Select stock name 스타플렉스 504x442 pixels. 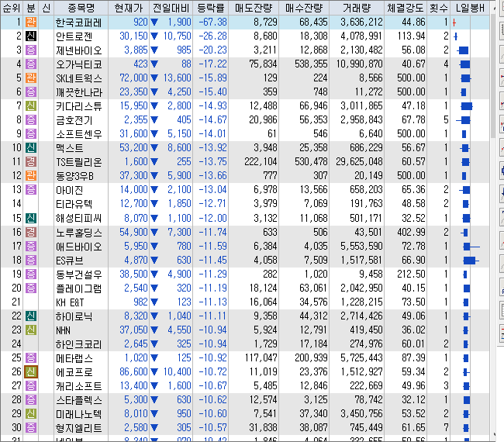[79, 400]
